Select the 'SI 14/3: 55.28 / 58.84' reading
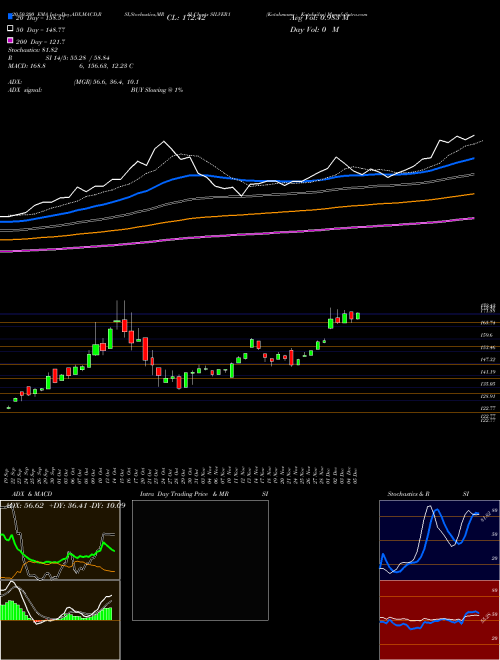Screen dimensions: 500x660 coord(78,58)
